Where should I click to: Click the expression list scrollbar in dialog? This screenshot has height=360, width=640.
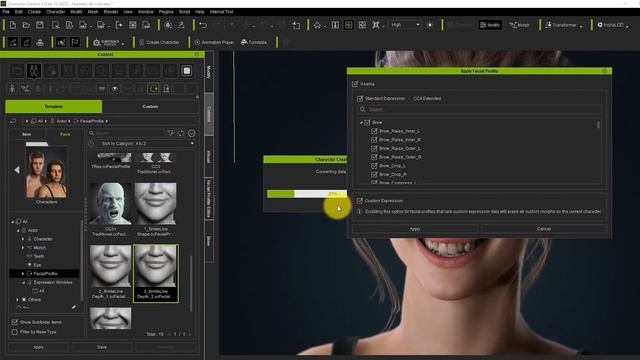coord(598,124)
